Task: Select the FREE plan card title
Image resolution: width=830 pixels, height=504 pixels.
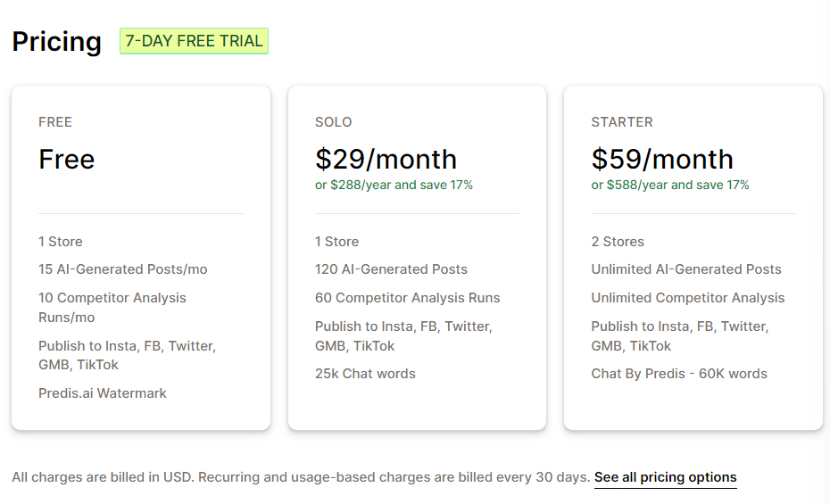Action: (55, 122)
